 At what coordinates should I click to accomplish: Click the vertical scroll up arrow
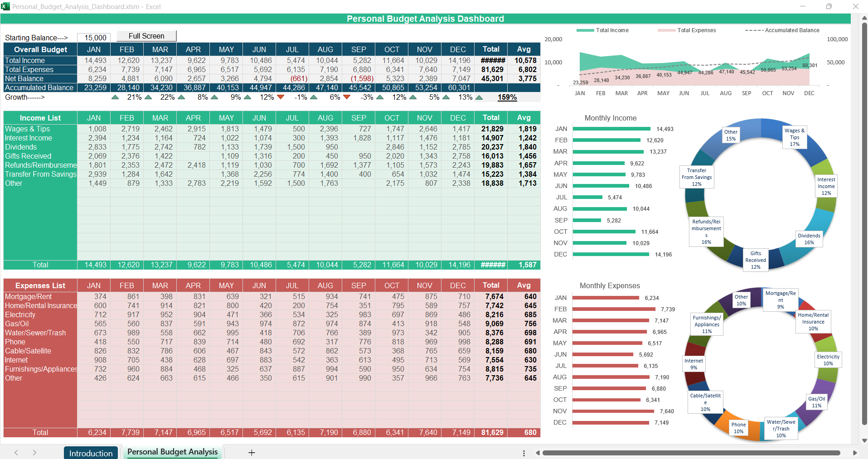tap(864, 18)
